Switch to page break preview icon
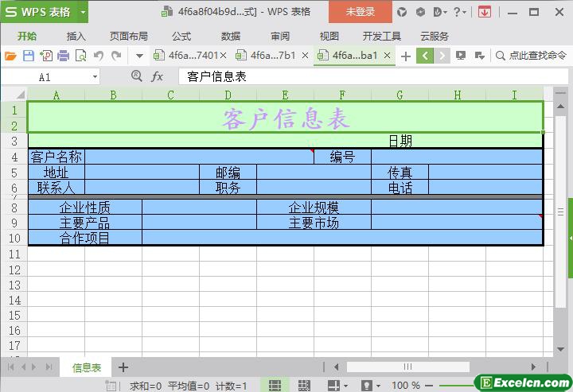Image resolution: width=573 pixels, height=392 pixels. [304, 386]
